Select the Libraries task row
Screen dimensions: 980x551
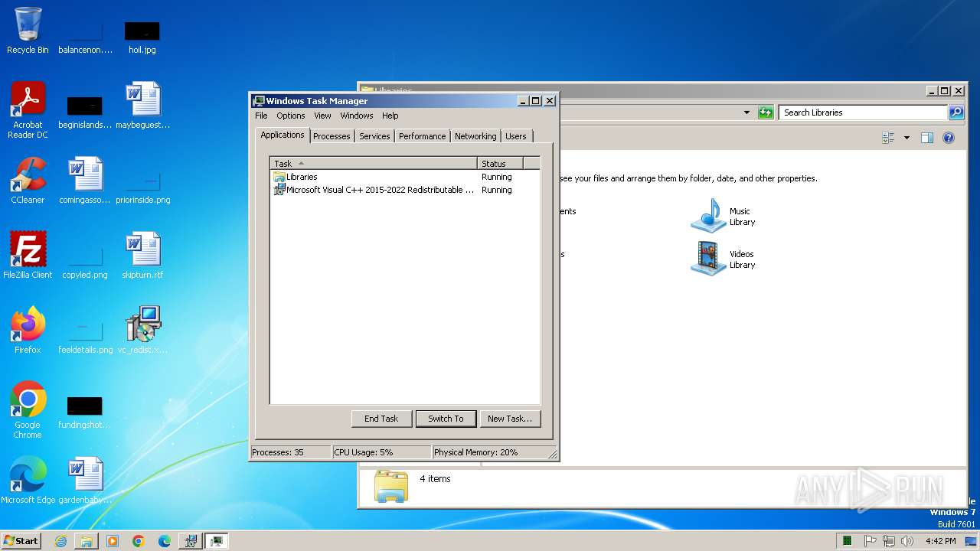[x=405, y=177]
